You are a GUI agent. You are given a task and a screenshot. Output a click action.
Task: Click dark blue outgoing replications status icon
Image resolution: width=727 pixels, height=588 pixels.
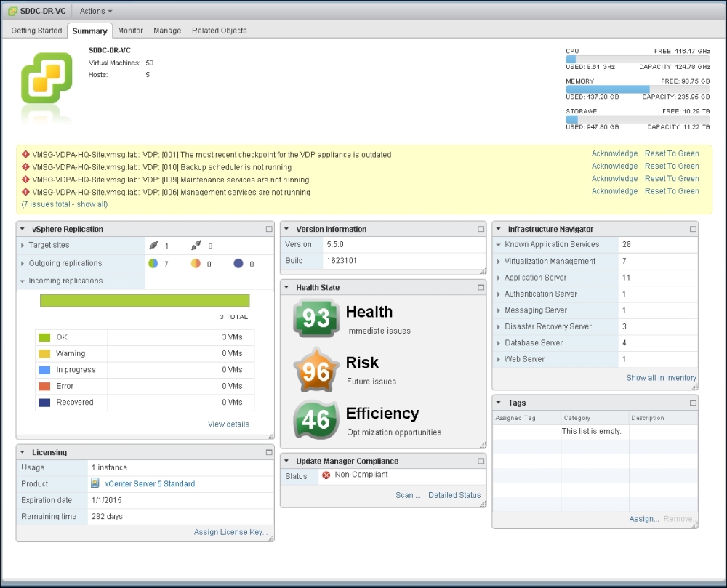[238, 263]
